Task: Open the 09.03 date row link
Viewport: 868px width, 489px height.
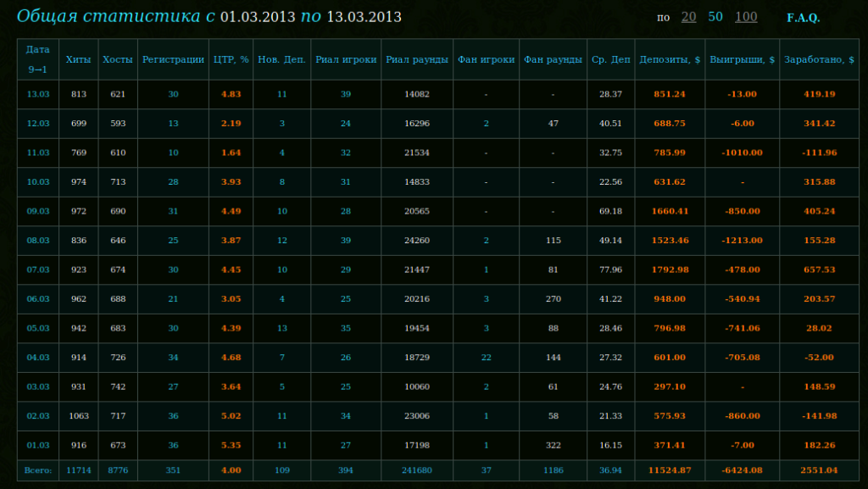Action: 38,211
